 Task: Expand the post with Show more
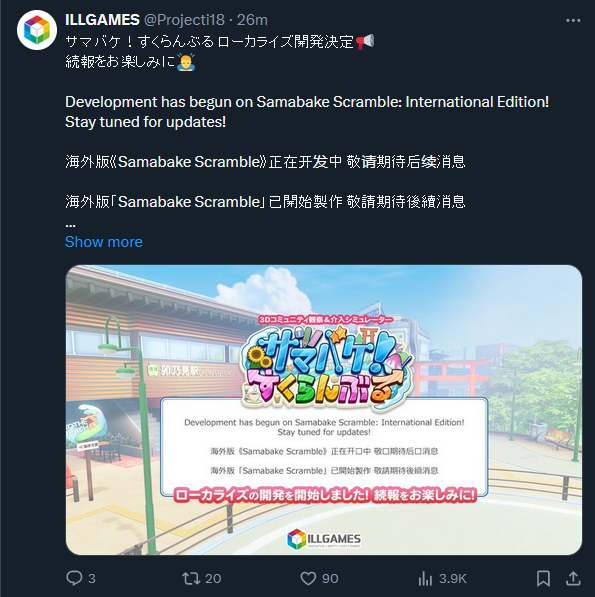(104, 242)
